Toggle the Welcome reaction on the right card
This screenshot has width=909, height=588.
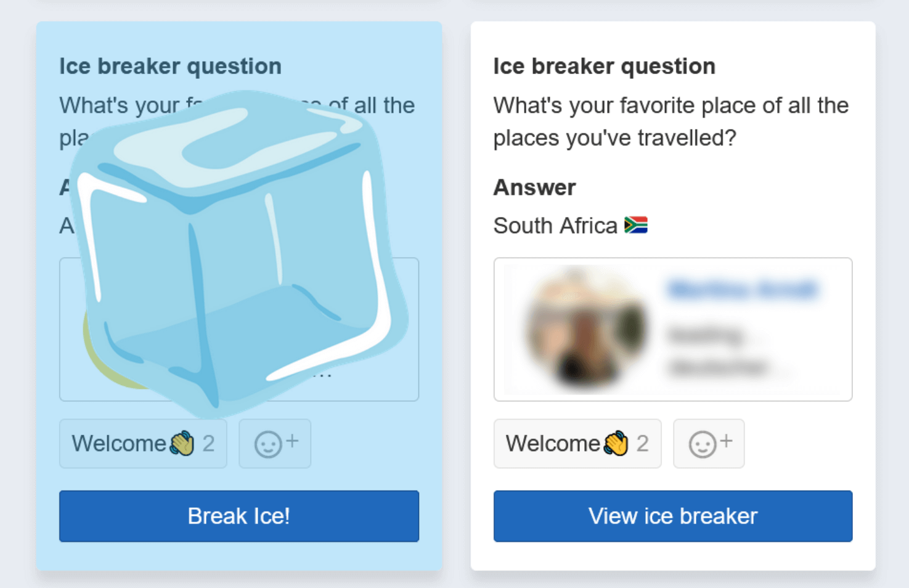pos(577,443)
